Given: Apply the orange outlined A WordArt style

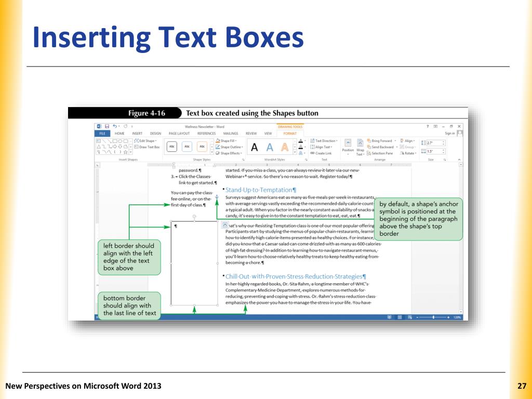Looking at the screenshot, I should tap(285, 147).
